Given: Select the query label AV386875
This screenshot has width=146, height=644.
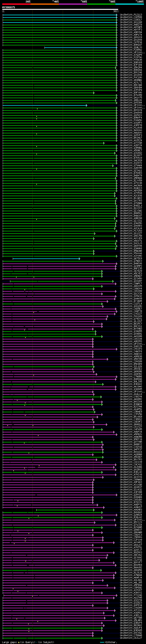Looking at the screenshot, I should pyautogui.click(x=8, y=8).
